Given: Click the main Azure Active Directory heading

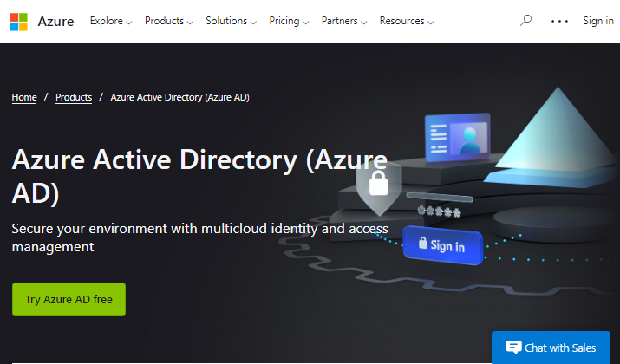Looking at the screenshot, I should (x=199, y=176).
